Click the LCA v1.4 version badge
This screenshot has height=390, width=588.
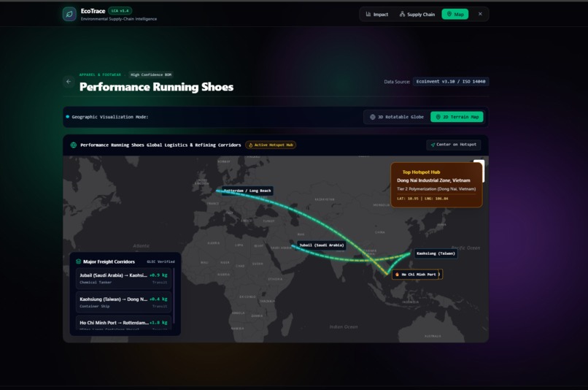(x=120, y=11)
